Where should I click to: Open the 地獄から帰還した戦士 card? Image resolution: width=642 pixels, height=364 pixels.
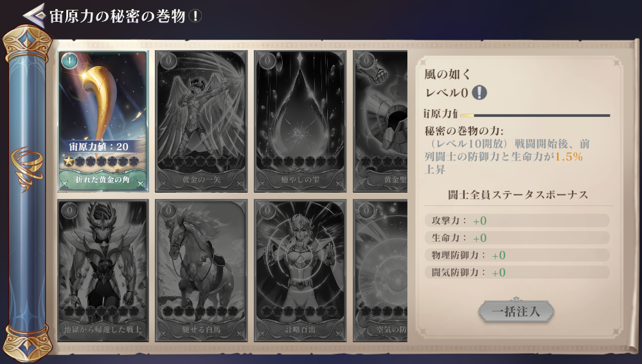tap(103, 270)
